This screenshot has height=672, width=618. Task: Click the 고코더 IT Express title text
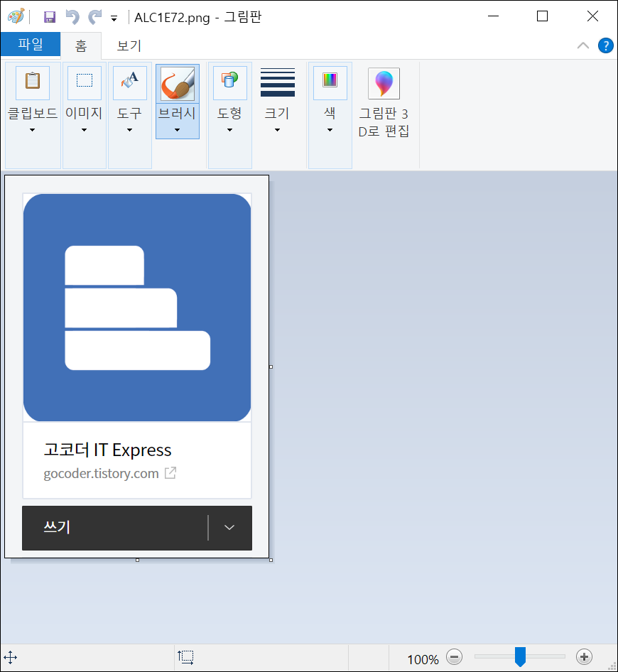107,450
